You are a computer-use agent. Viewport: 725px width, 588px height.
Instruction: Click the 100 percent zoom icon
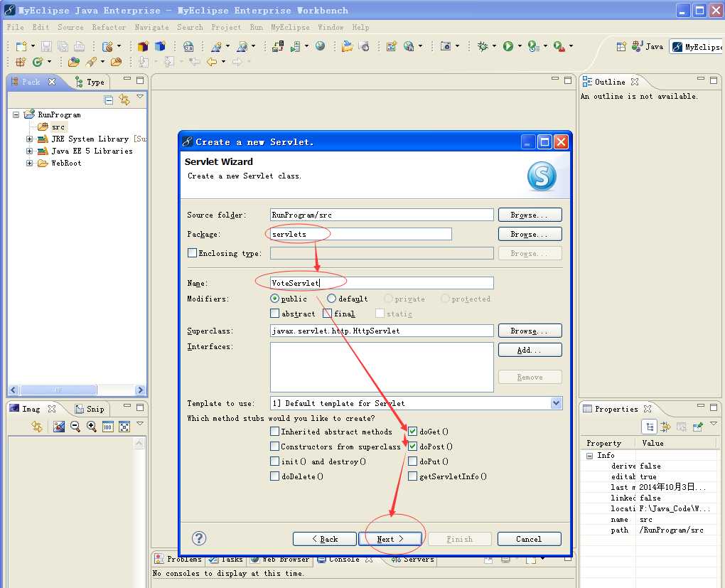[x=108, y=427]
